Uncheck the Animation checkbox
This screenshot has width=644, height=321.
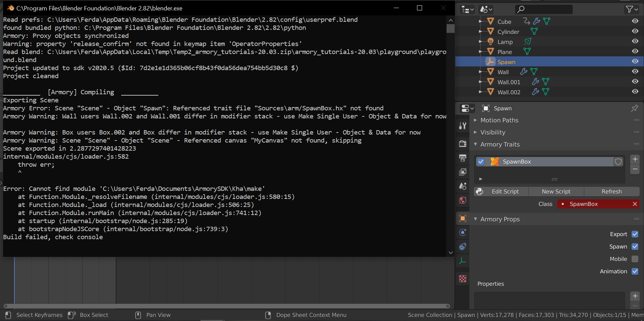tap(635, 271)
